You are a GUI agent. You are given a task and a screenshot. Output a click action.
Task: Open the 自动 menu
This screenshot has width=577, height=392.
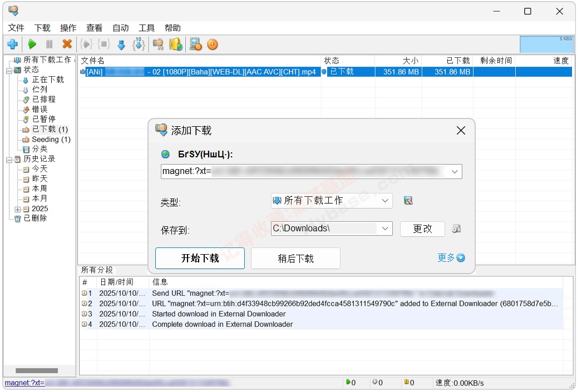tap(120, 28)
